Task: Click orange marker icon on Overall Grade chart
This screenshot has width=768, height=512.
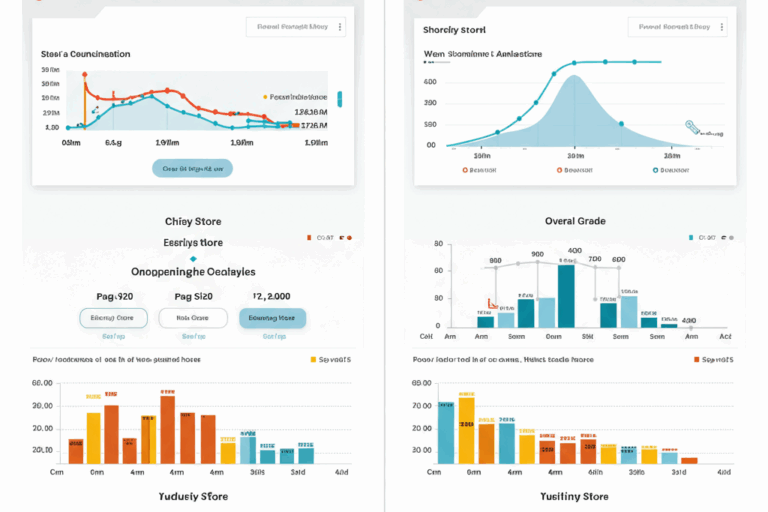Action: tap(490, 304)
